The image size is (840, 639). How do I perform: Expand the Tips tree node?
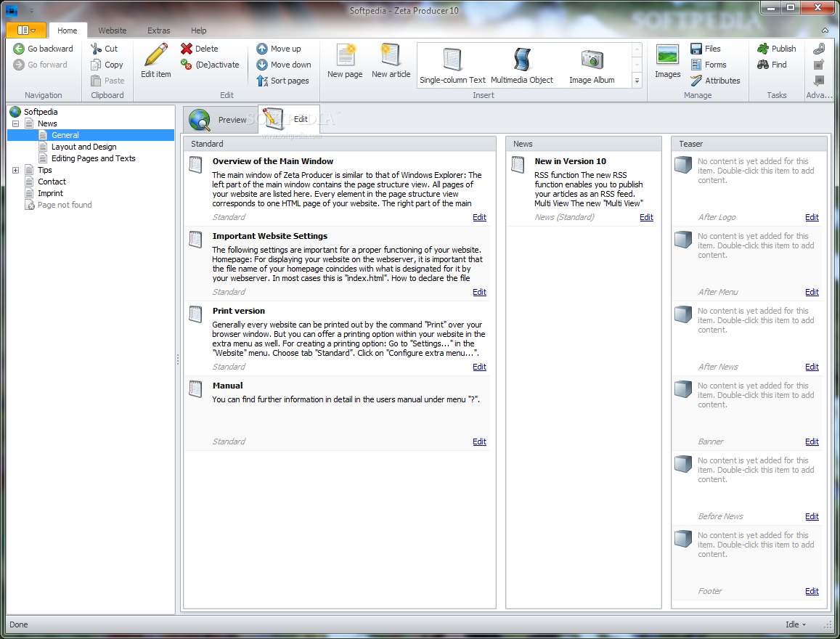point(15,171)
